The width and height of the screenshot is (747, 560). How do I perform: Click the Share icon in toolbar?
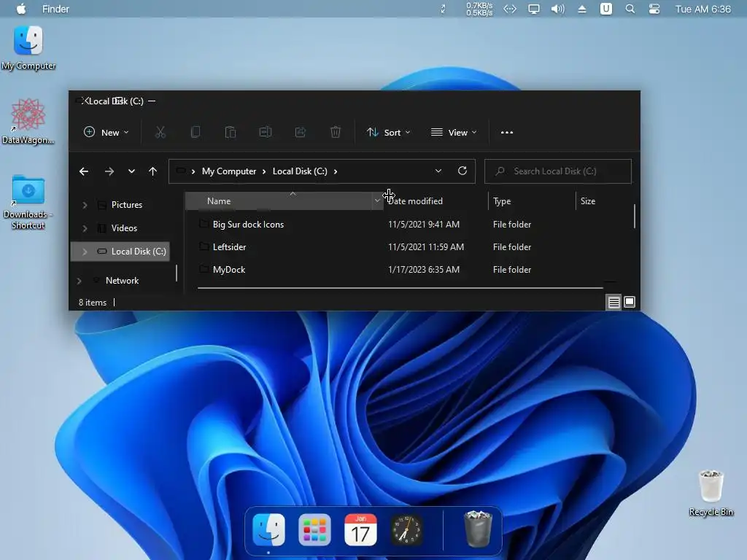(x=300, y=133)
